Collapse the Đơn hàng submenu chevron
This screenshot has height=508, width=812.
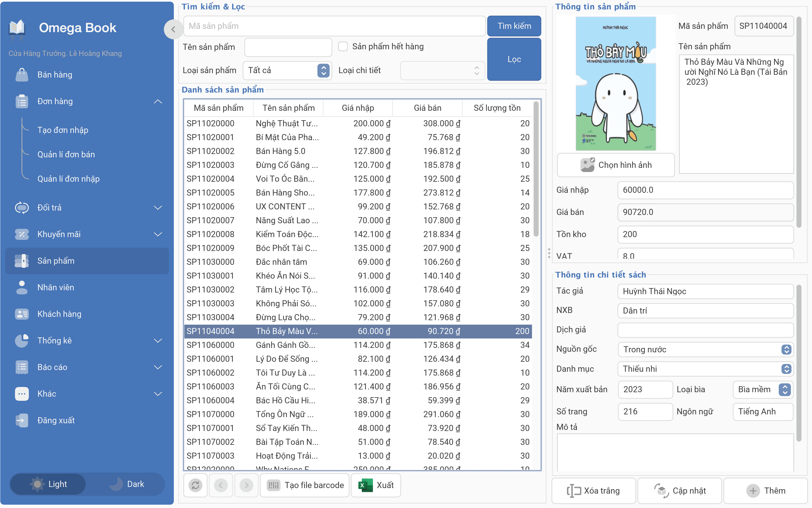click(x=158, y=101)
